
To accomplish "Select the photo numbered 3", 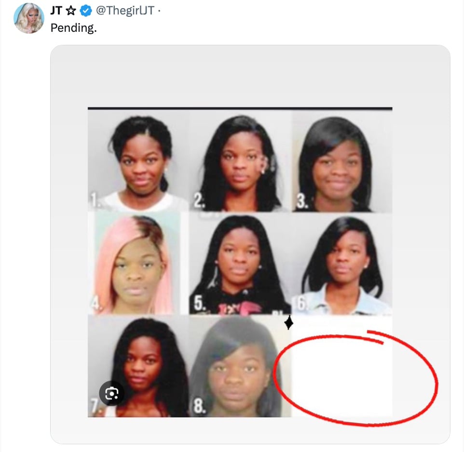I will tap(342, 161).
